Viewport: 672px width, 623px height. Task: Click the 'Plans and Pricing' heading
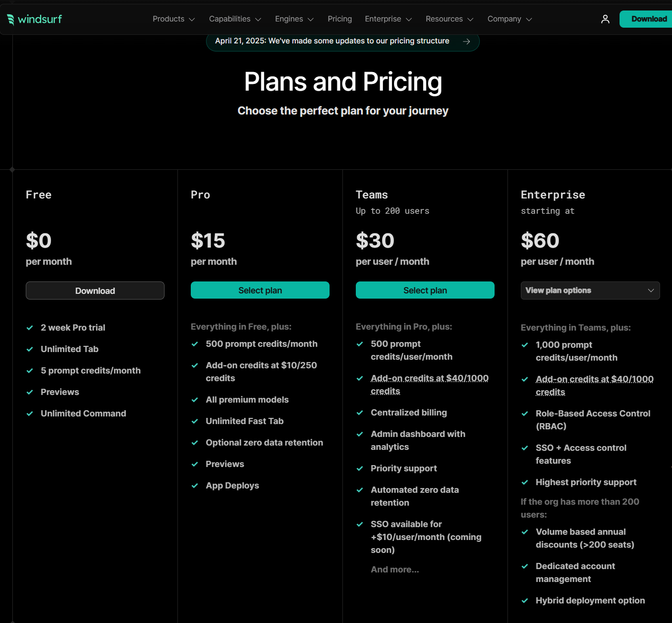tap(343, 82)
